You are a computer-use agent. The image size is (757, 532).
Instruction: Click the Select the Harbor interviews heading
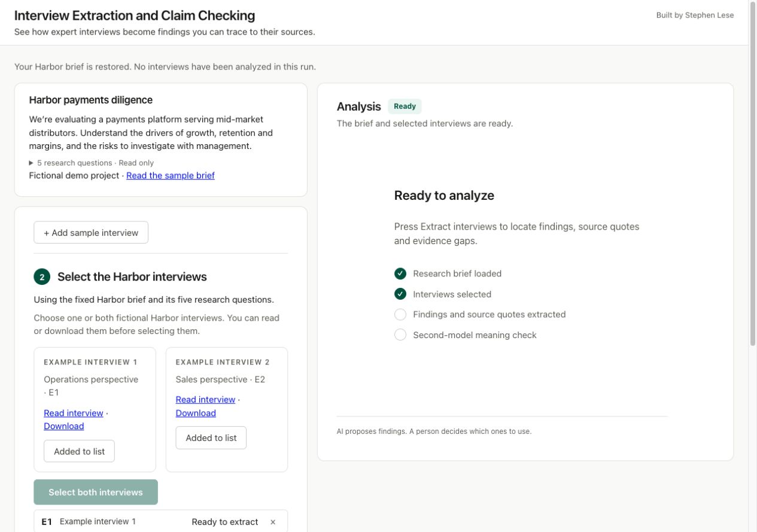pyautogui.click(x=132, y=277)
